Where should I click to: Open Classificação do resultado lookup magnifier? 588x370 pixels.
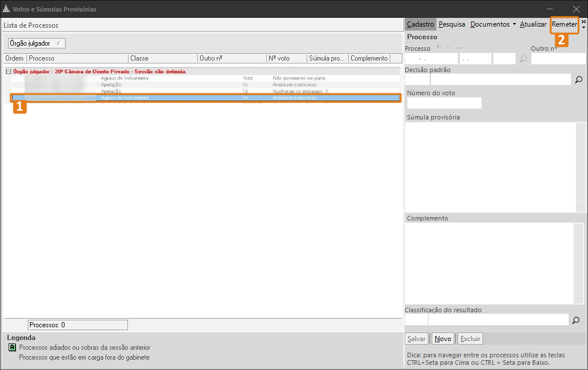tap(576, 320)
